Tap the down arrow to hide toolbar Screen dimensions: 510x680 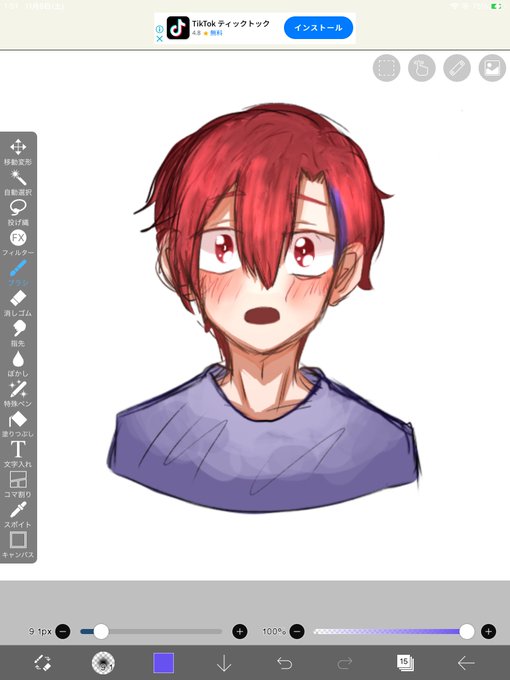[224, 663]
